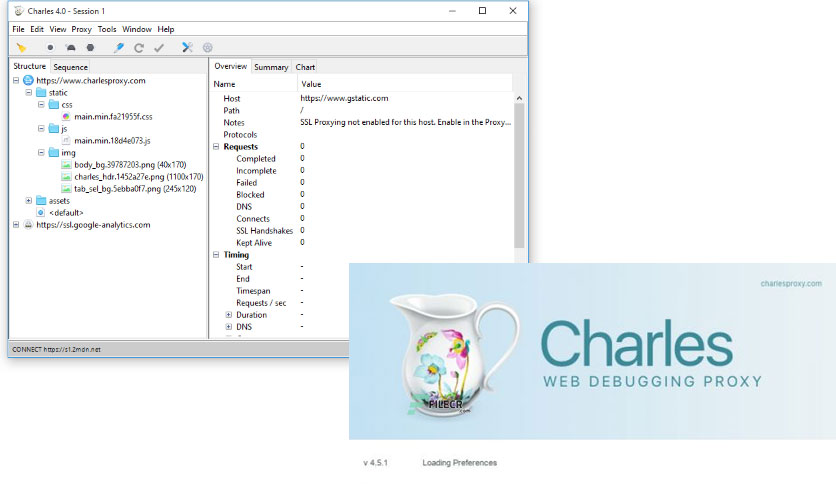The width and height of the screenshot is (836, 484).
Task: Click the image icon beside body_bg png
Action: 66,165
